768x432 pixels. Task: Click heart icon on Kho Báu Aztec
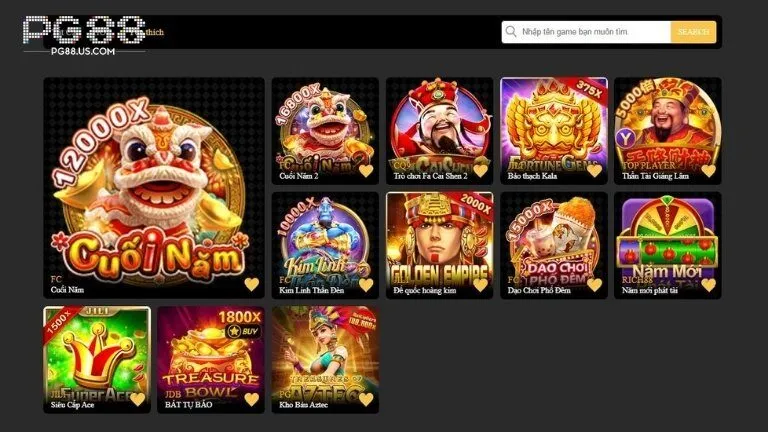tap(366, 399)
